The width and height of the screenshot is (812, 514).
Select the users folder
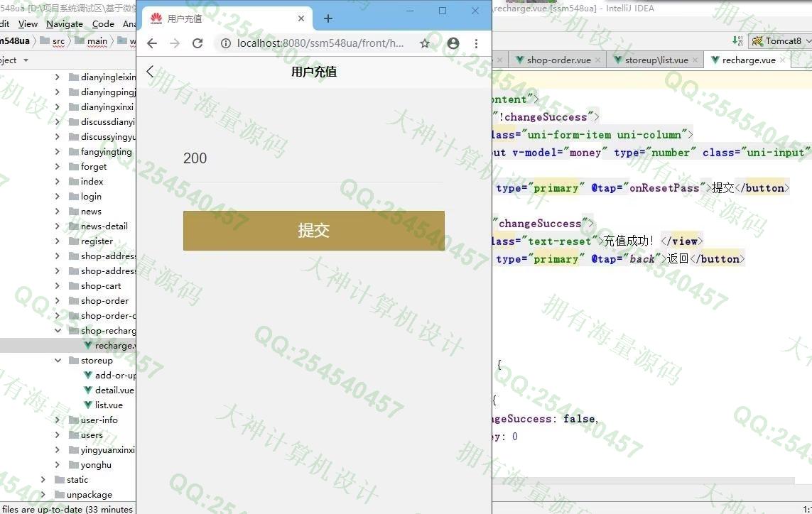click(x=92, y=435)
